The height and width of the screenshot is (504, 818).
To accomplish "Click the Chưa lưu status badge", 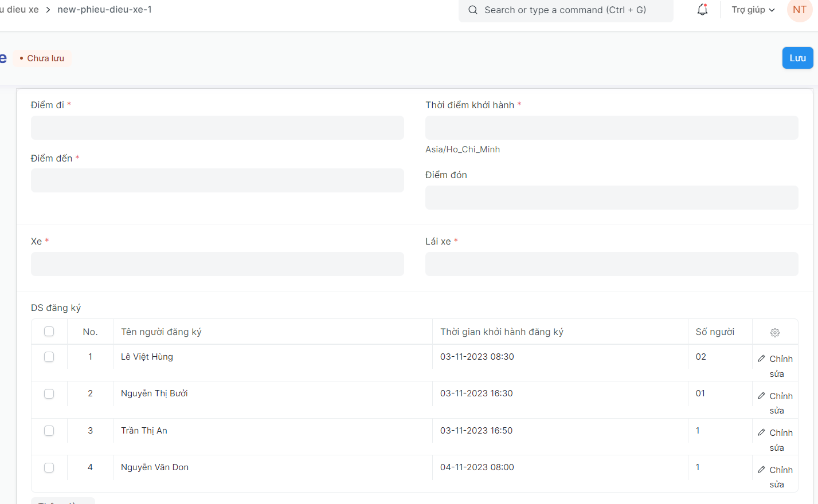I will [x=42, y=58].
